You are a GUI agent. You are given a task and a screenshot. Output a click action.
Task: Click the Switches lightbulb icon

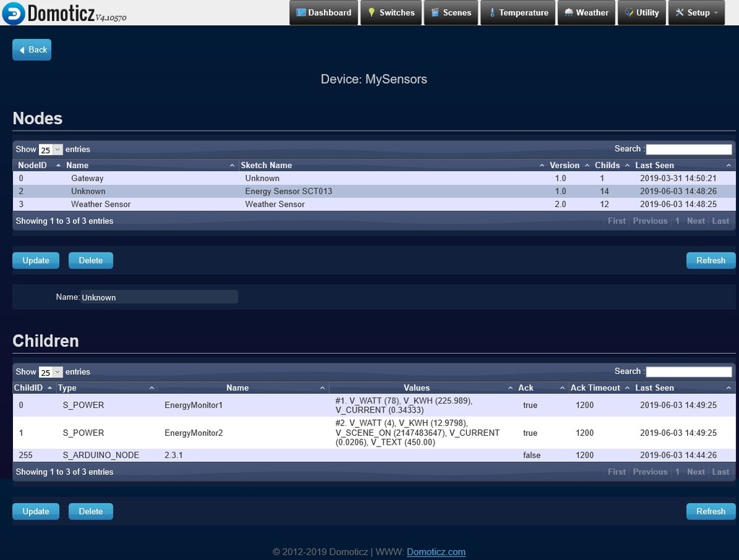(372, 13)
